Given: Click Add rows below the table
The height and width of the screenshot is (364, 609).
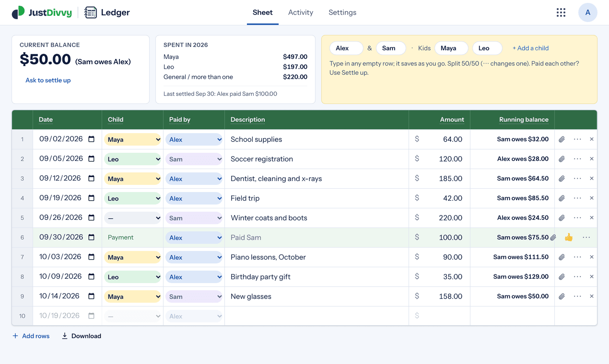Looking at the screenshot, I should point(31,336).
